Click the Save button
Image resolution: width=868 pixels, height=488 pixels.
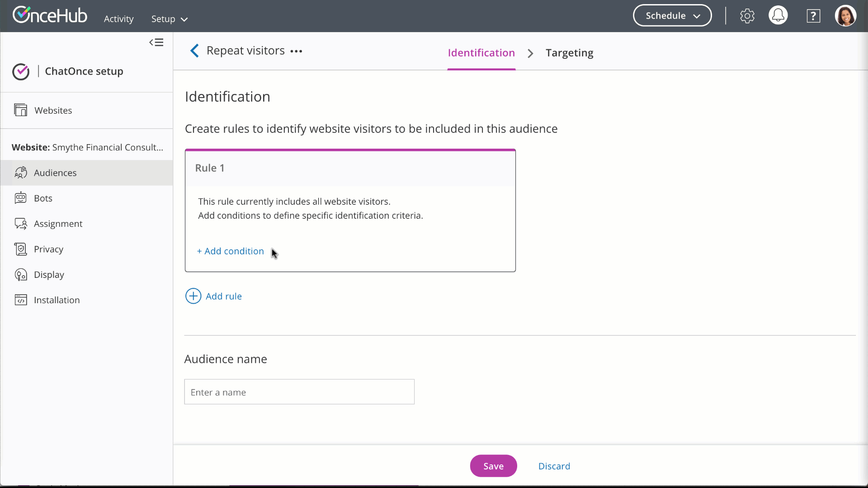[x=493, y=466]
